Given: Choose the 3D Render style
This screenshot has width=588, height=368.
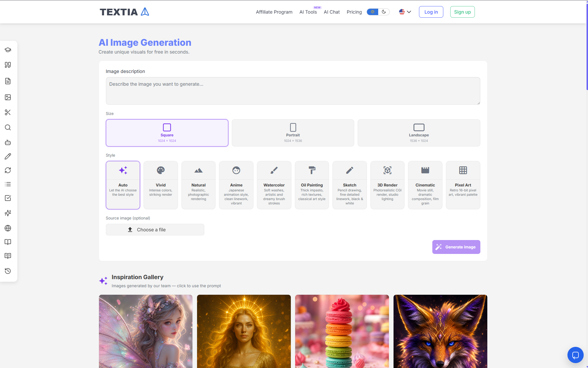Looking at the screenshot, I should pos(387,185).
